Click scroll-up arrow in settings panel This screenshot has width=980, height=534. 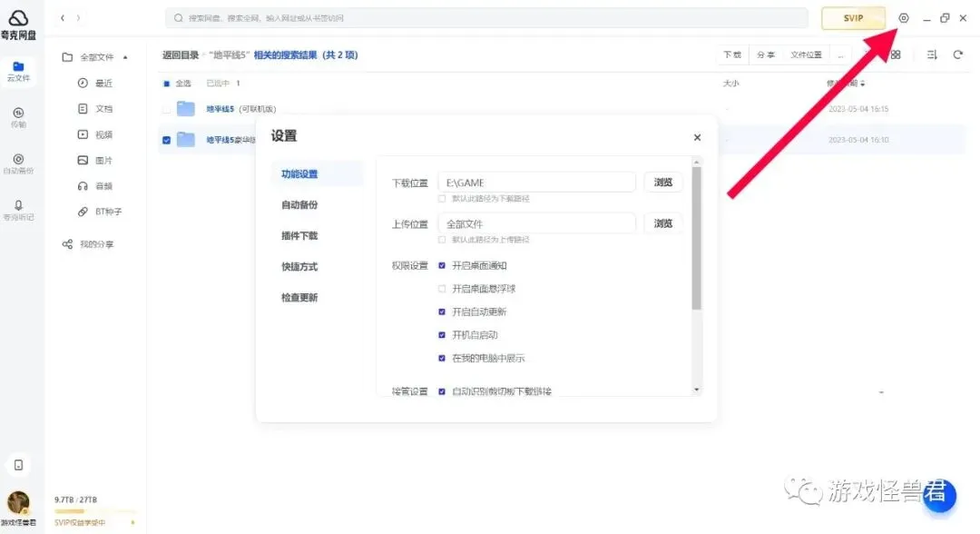(697, 162)
